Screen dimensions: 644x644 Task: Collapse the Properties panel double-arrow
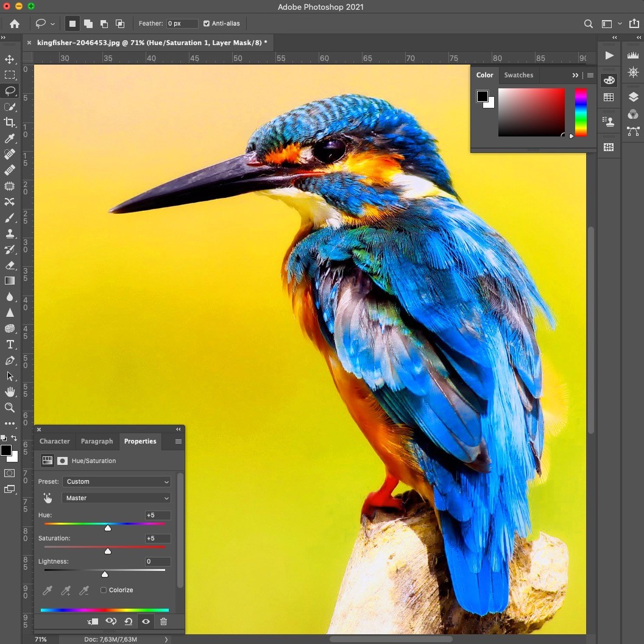coord(179,429)
